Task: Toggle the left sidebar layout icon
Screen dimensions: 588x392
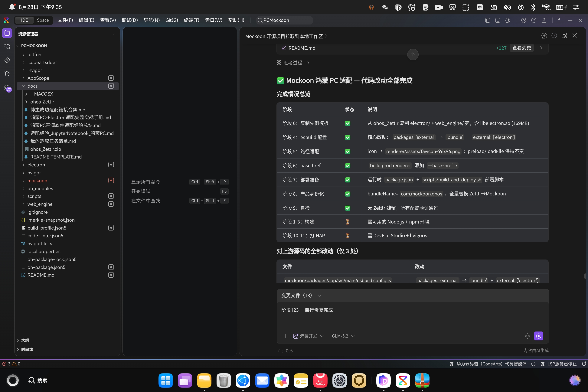Action: 488,20
